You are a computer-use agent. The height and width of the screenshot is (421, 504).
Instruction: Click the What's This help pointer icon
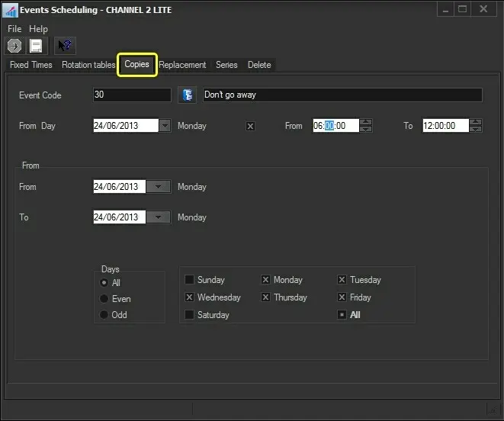pos(65,46)
